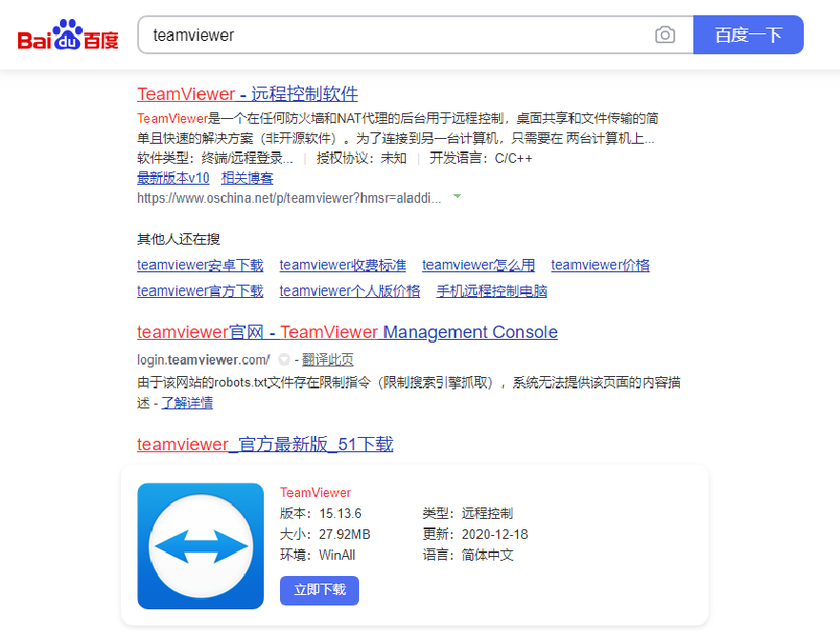This screenshot has width=840, height=635.
Task: Search teamviewer个人版价格 suggestion
Action: [x=350, y=290]
